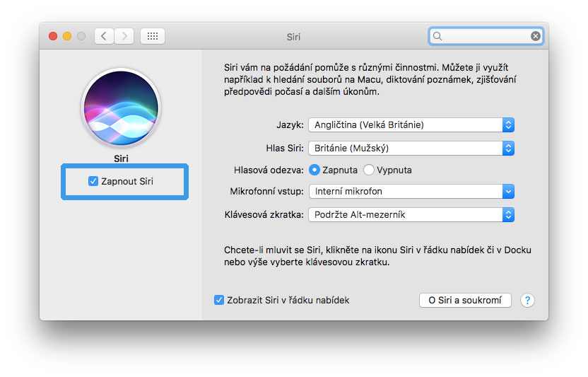Image resolution: width=588 pixels, height=377 pixels.
Task: Show all preferences with the grid icon
Action: 153,36
